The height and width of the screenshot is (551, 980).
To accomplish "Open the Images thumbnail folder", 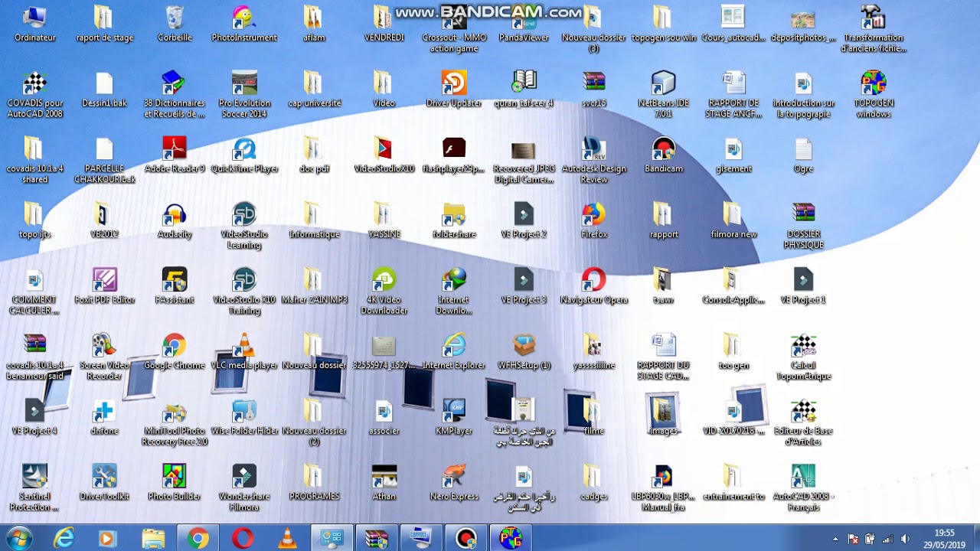I will (664, 416).
